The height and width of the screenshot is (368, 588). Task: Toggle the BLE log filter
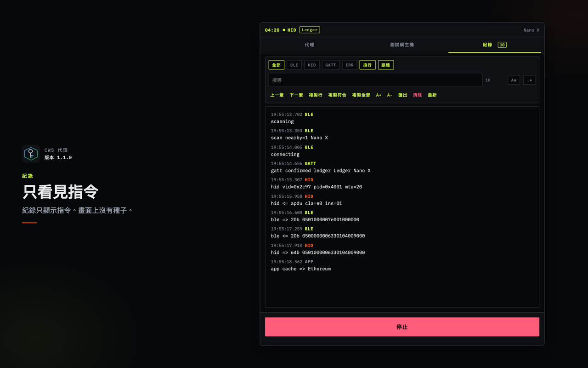click(x=294, y=65)
